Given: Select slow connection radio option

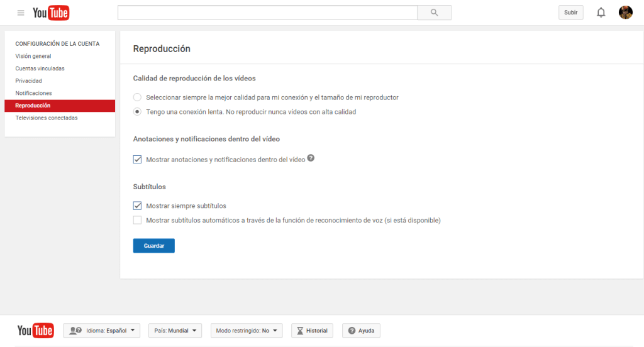Looking at the screenshot, I should (x=137, y=112).
